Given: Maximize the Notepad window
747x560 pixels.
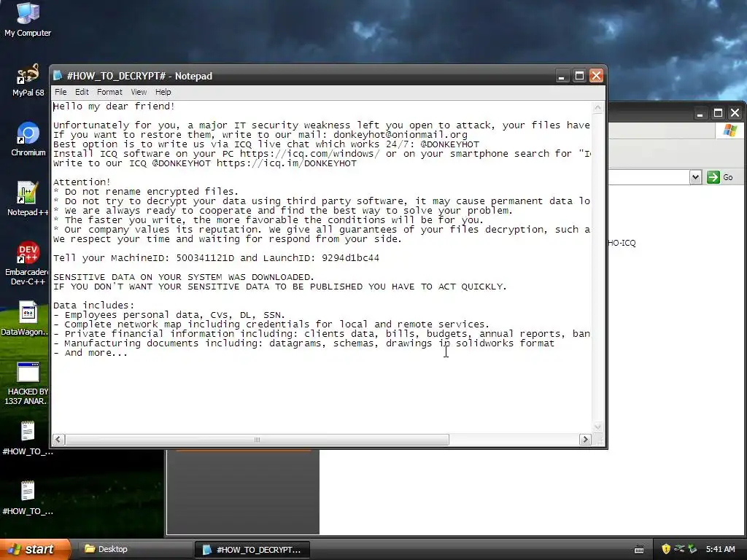Looking at the screenshot, I should click(x=579, y=76).
